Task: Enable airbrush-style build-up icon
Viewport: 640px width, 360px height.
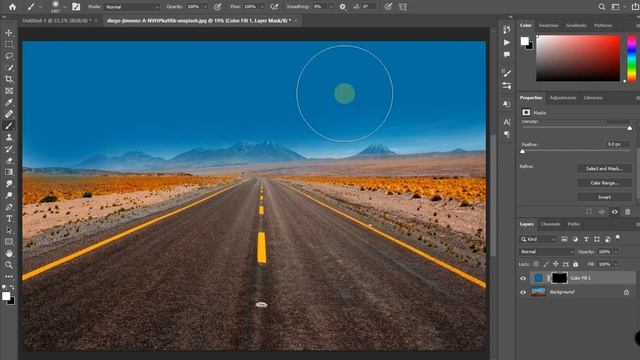Action: pyautogui.click(x=274, y=7)
